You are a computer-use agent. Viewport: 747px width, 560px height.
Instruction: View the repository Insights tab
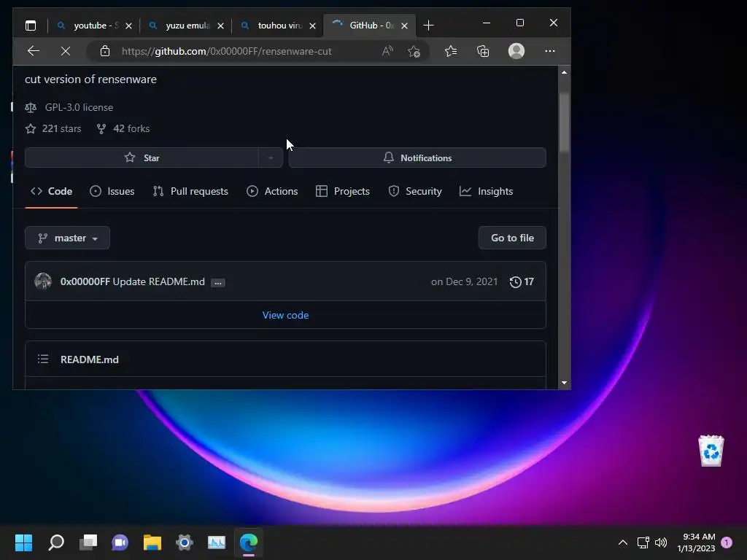click(x=486, y=191)
